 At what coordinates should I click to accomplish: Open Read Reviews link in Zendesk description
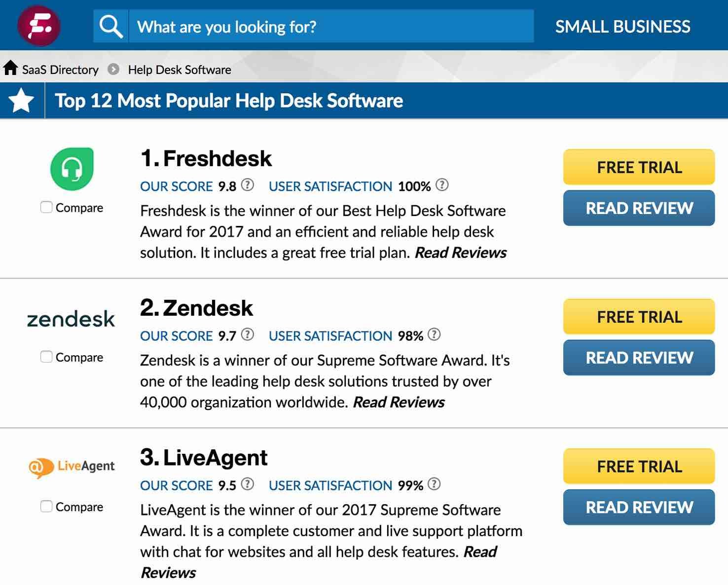pos(399,402)
